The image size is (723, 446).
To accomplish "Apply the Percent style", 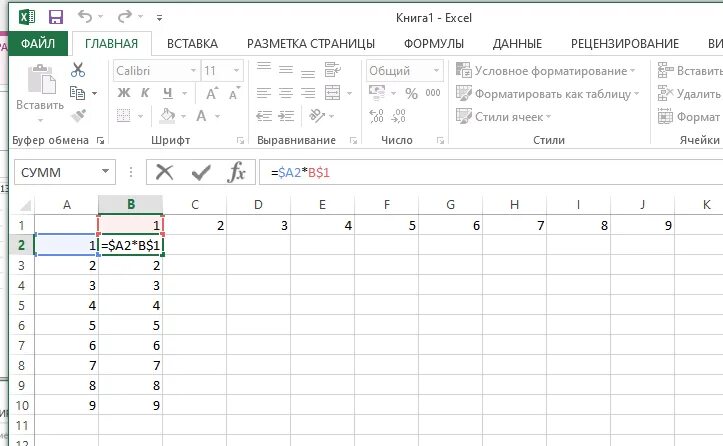I will click(411, 93).
